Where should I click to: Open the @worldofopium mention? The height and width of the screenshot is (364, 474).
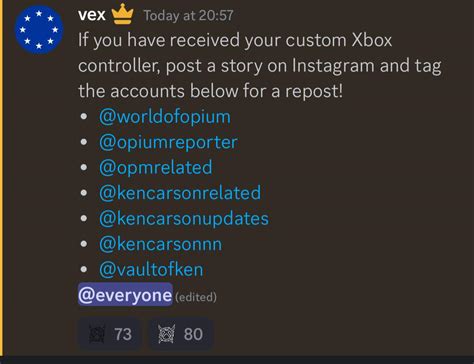(x=165, y=117)
